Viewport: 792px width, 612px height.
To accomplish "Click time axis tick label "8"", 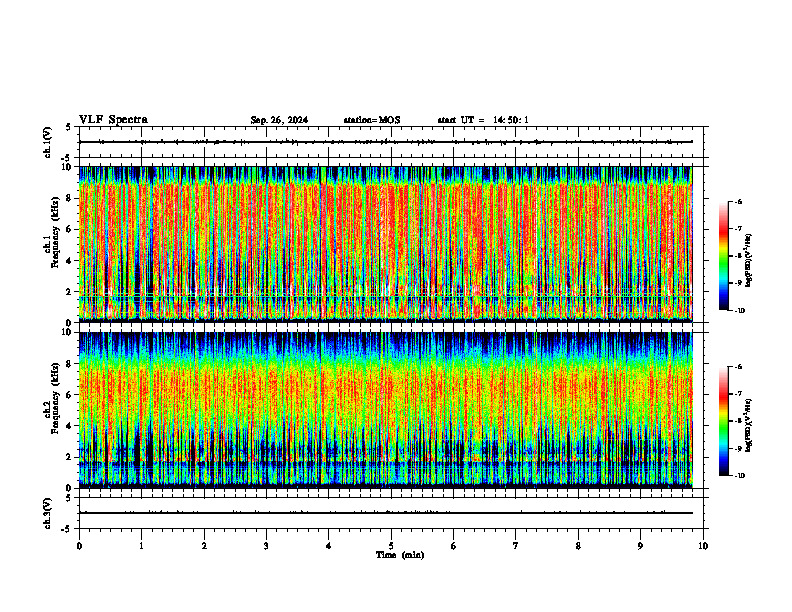I will 578,546.
